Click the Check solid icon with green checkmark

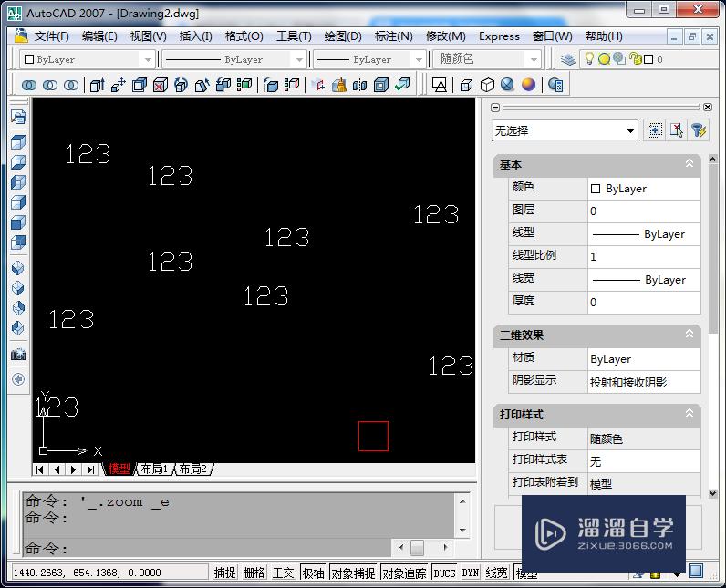pos(402,85)
